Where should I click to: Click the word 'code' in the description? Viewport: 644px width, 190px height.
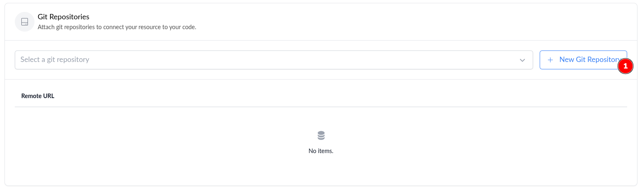click(x=188, y=27)
